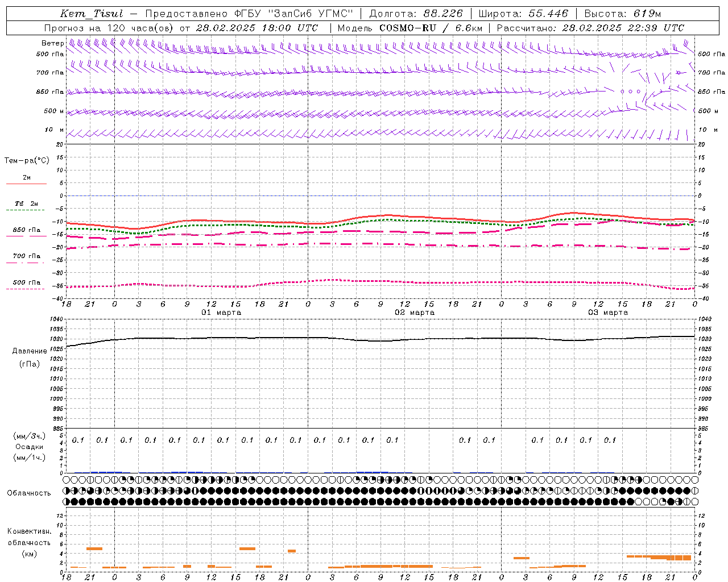728x582 pixels.
Task: Select the provider text ФГБУ "ЗапСиб УГМС"
Action: tap(293, 14)
